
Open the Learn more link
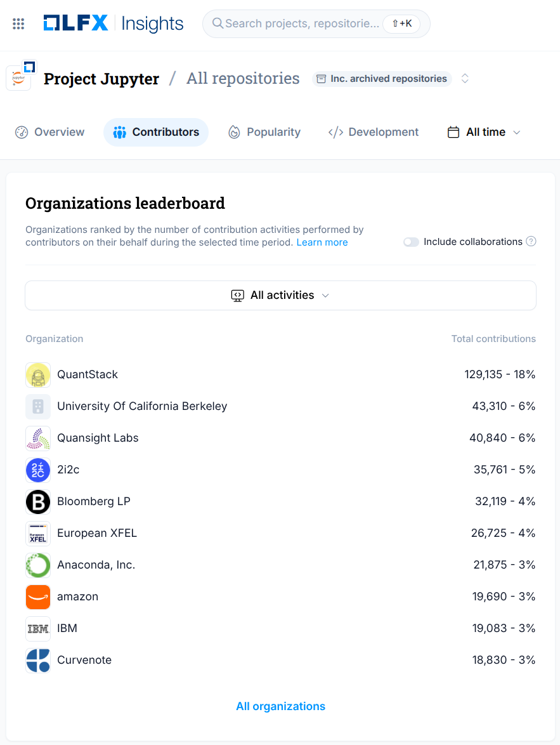click(322, 242)
